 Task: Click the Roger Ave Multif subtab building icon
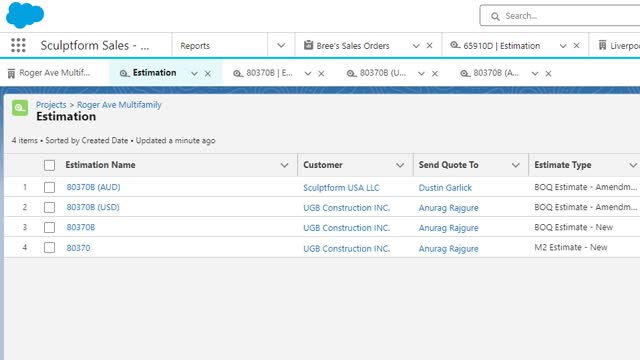click(x=11, y=73)
